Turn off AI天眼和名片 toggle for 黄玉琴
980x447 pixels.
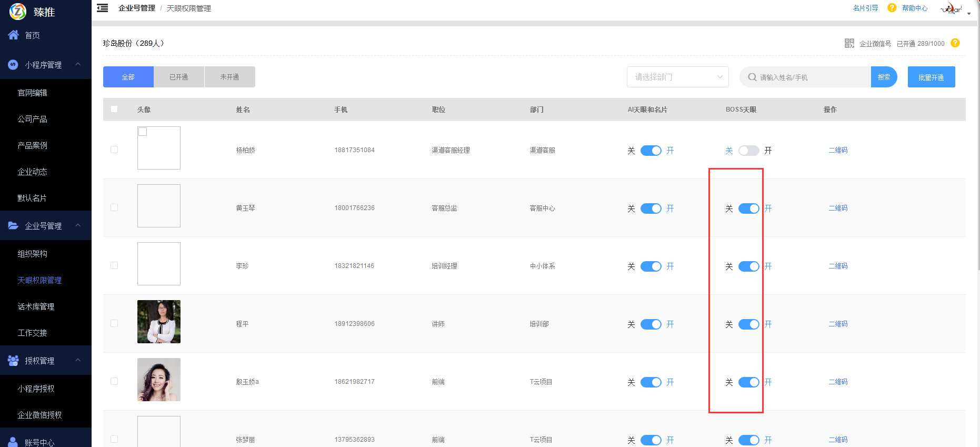(651, 208)
